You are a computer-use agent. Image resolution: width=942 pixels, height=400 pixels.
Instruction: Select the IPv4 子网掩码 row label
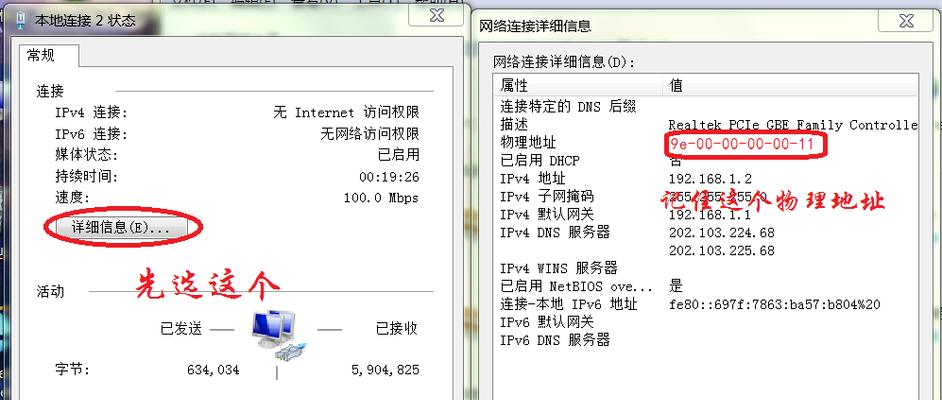547,196
